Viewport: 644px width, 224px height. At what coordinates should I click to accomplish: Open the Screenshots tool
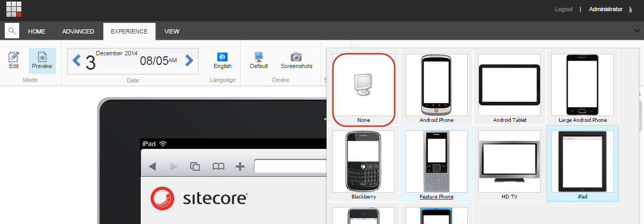coord(296,61)
